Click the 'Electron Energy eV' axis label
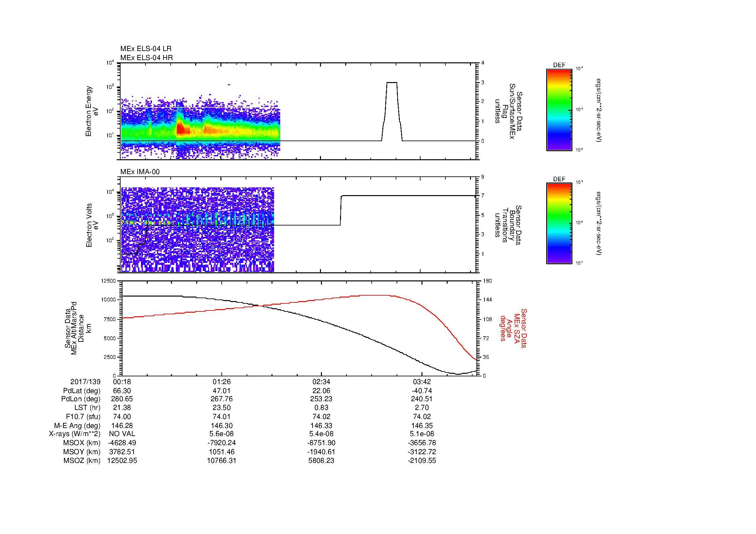 92,111
